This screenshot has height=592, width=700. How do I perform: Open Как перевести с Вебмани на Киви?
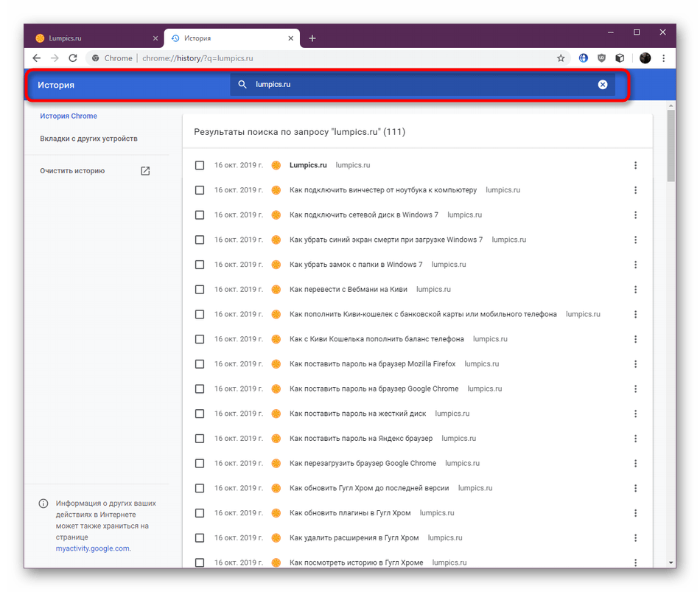tap(349, 290)
